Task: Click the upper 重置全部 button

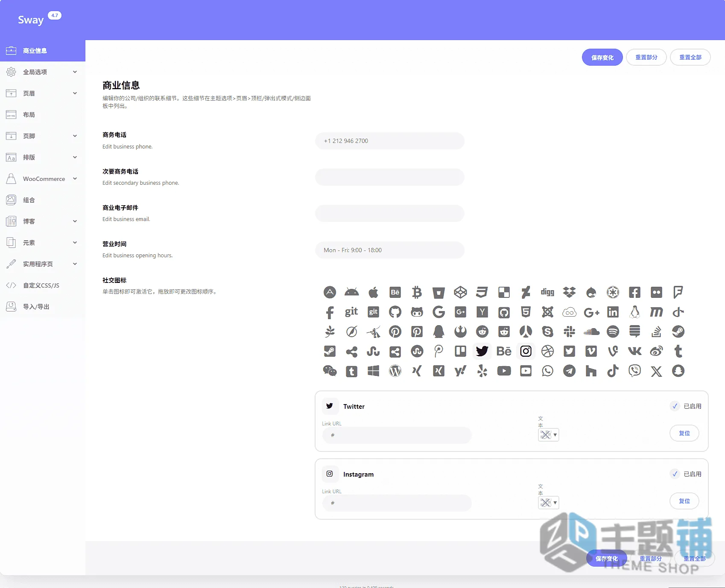Action: tap(690, 58)
